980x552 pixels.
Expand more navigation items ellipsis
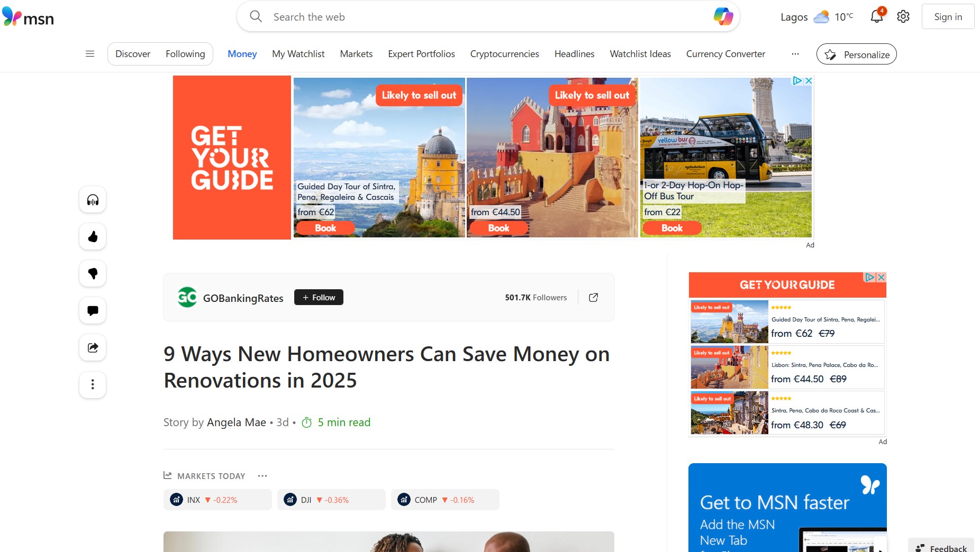coord(795,54)
